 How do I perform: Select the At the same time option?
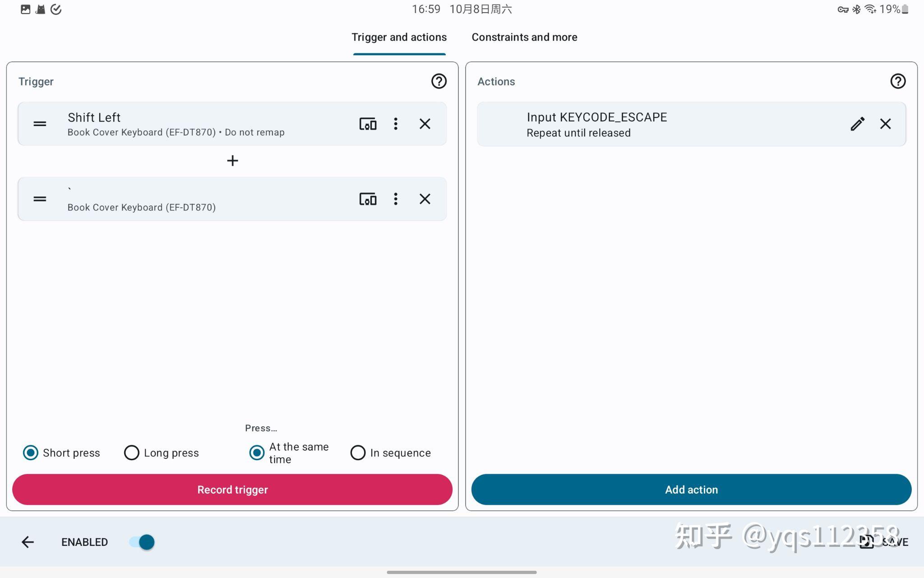pos(257,452)
